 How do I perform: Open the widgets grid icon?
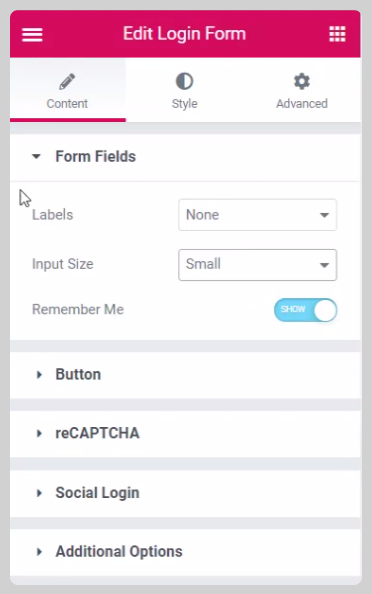[337, 34]
